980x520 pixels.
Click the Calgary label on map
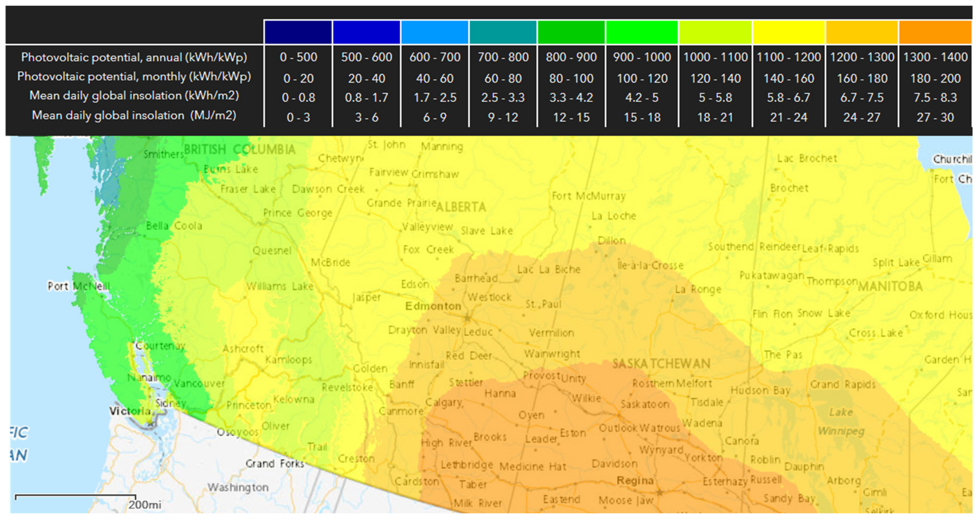pyautogui.click(x=444, y=402)
